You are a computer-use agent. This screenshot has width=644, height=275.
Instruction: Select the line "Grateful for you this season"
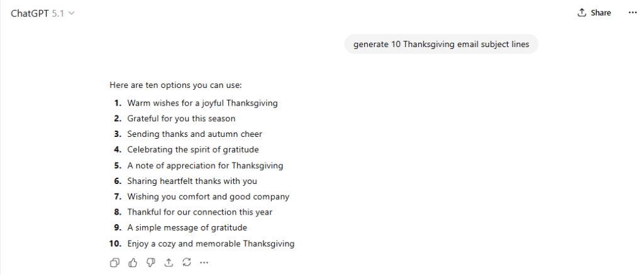coord(181,118)
